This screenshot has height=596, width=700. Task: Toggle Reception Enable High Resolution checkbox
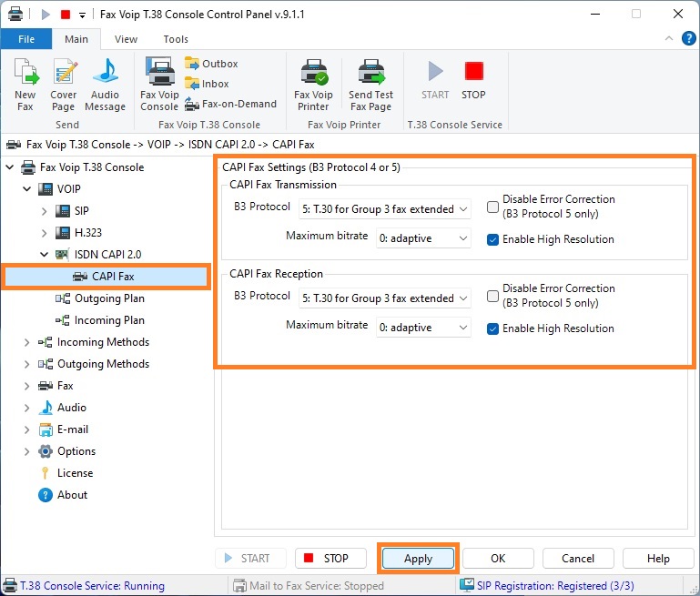point(492,328)
